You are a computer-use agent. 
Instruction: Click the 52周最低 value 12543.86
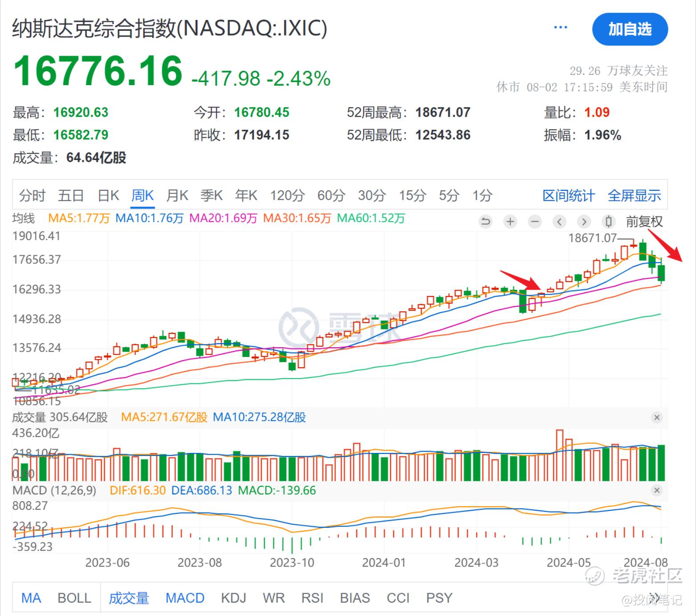click(x=443, y=135)
